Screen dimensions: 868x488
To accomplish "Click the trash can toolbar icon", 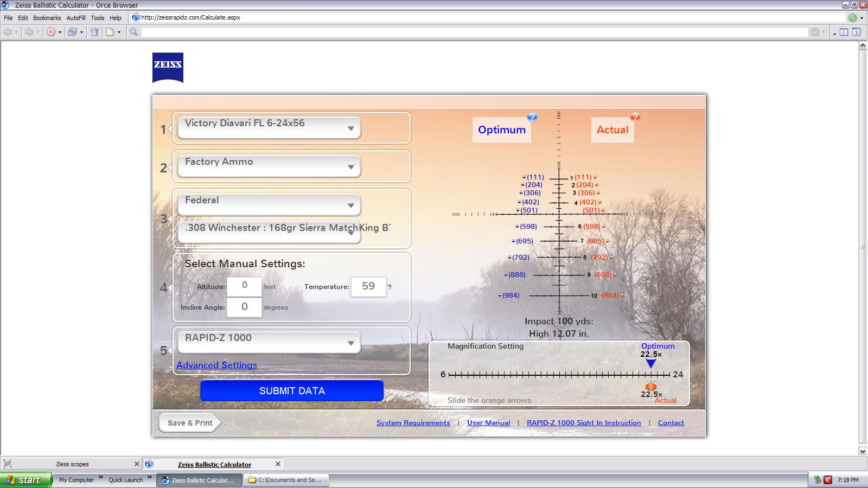I will (x=94, y=32).
